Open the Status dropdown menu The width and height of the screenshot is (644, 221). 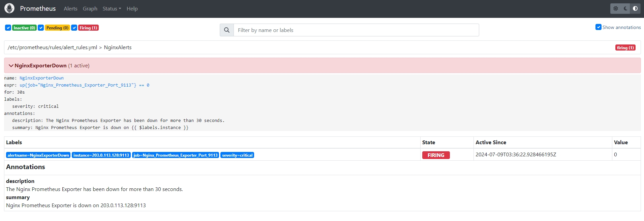[x=112, y=8]
